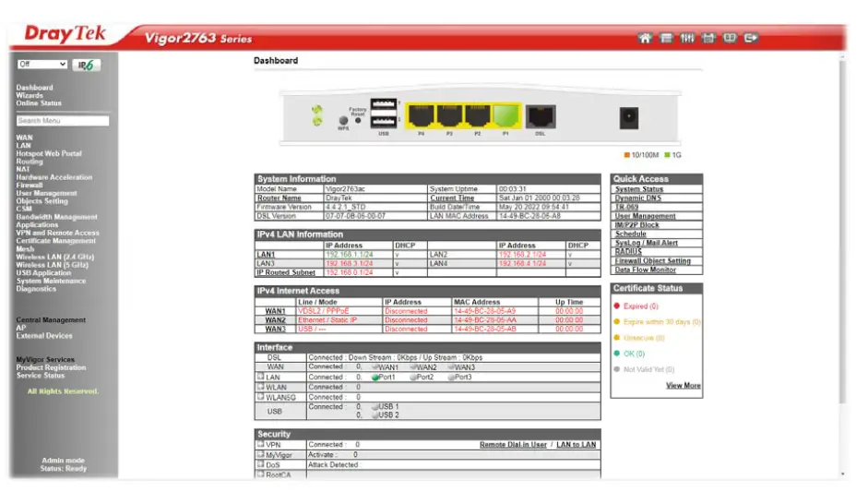Click the WPS button on router image
The height and width of the screenshot is (492, 868).
(x=343, y=120)
